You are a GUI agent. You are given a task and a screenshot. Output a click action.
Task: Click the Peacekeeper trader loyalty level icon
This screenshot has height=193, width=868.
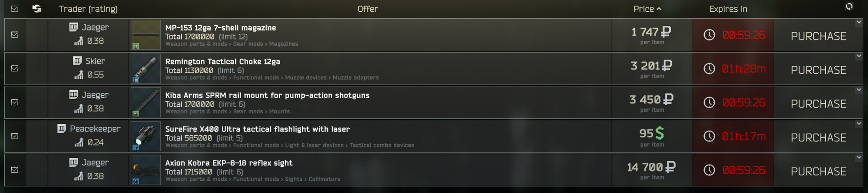point(62,128)
